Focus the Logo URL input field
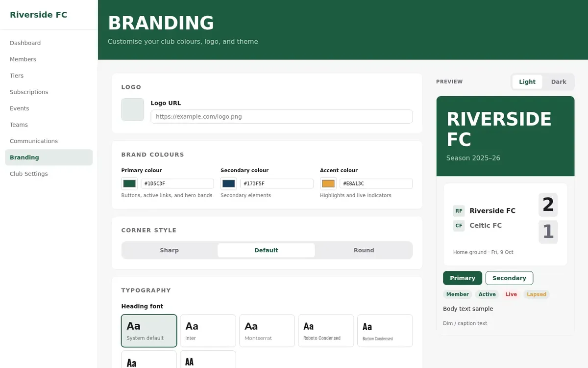 282,116
